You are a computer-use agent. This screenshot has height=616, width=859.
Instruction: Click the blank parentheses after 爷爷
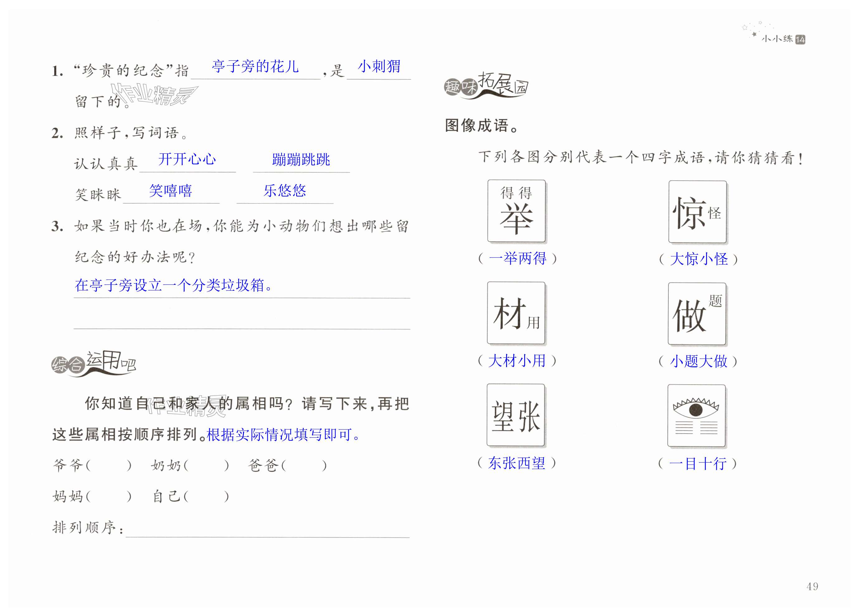108,465
